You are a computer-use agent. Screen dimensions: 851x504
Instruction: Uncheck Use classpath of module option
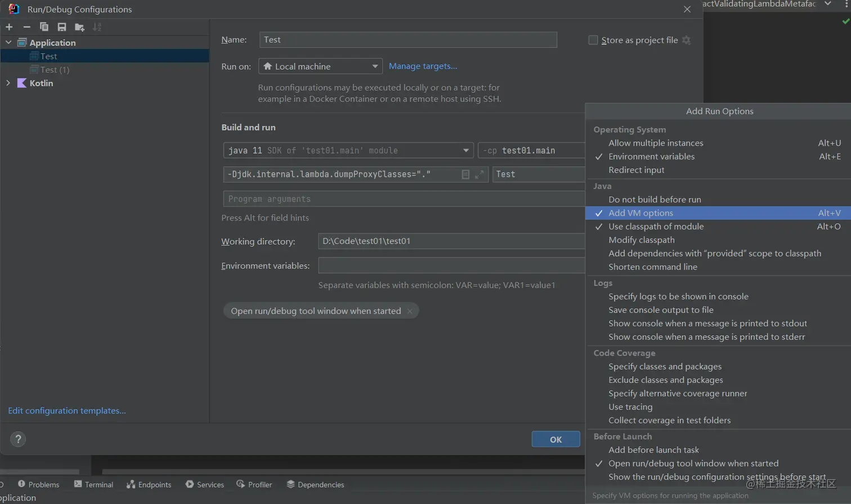656,226
